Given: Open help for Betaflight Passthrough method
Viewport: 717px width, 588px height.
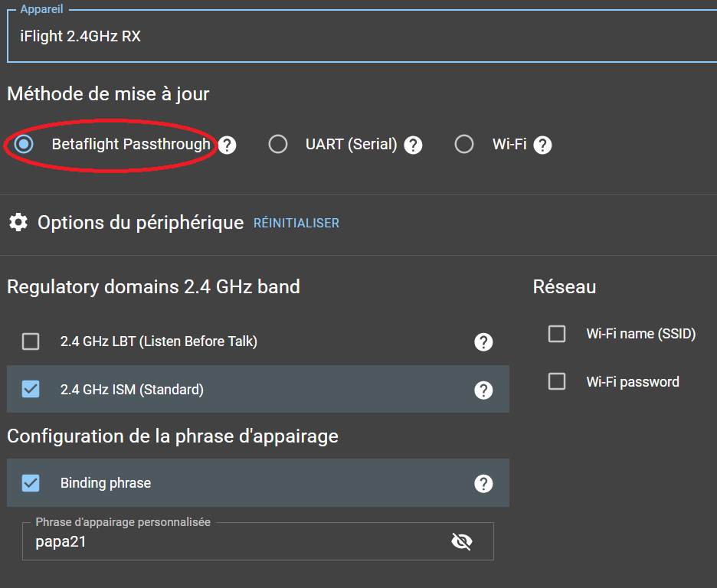Looking at the screenshot, I should click(x=227, y=145).
